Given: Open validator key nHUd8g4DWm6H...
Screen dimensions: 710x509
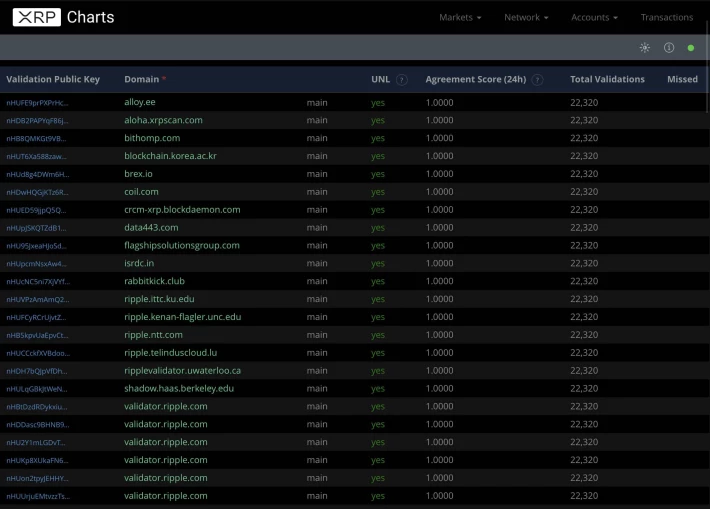Looking at the screenshot, I should [x=38, y=174].
